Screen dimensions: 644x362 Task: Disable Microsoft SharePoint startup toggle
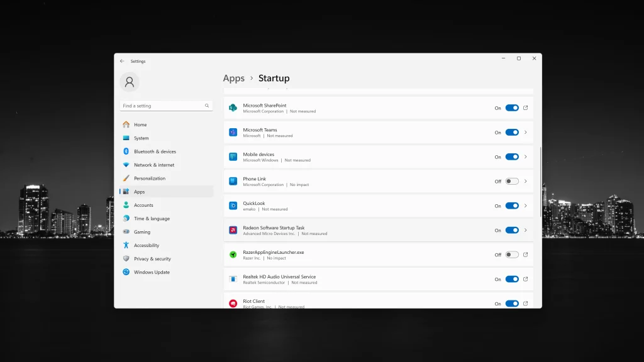pos(512,108)
